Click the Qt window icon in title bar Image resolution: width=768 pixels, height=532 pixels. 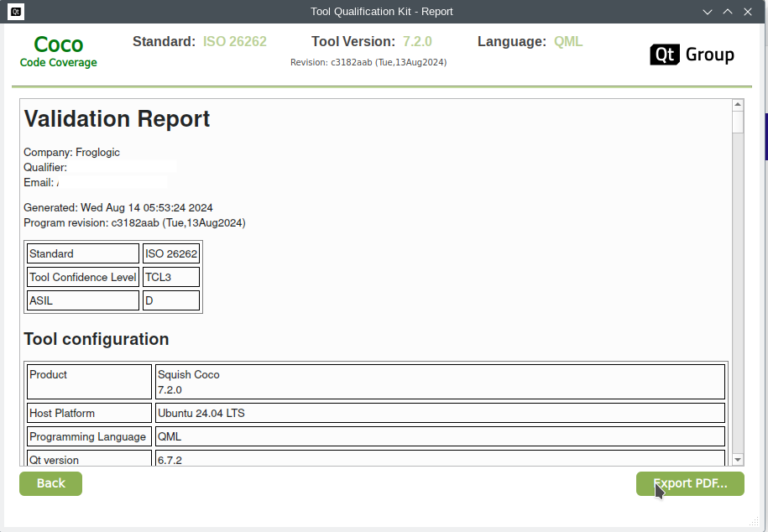click(16, 12)
